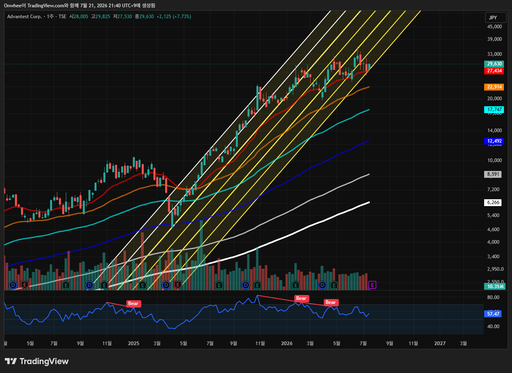Click the cyan 17,747 moving average label
The height and width of the screenshot is (373, 512).
tap(494, 109)
